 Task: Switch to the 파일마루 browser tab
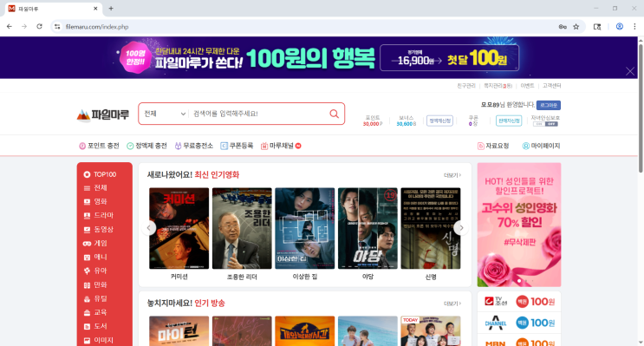54,8
